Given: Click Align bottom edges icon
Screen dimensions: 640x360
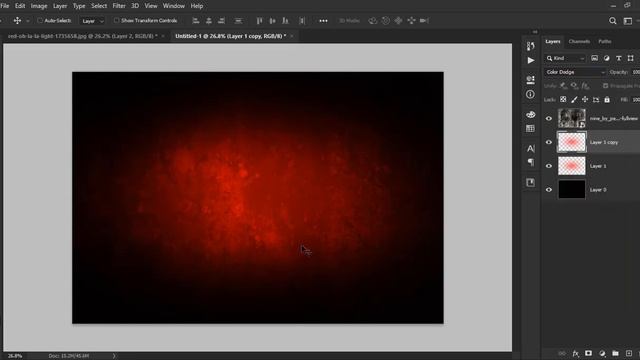Looking at the screenshot, I should (285, 20).
